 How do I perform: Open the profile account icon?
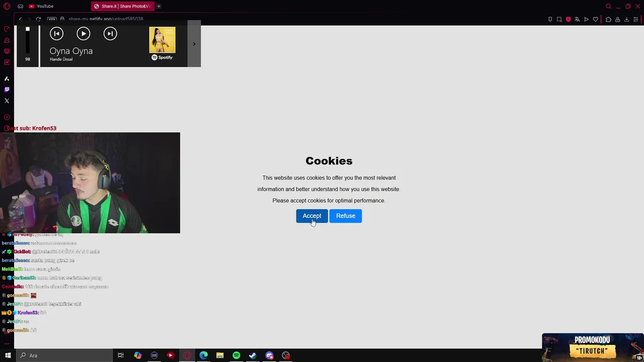(617, 19)
